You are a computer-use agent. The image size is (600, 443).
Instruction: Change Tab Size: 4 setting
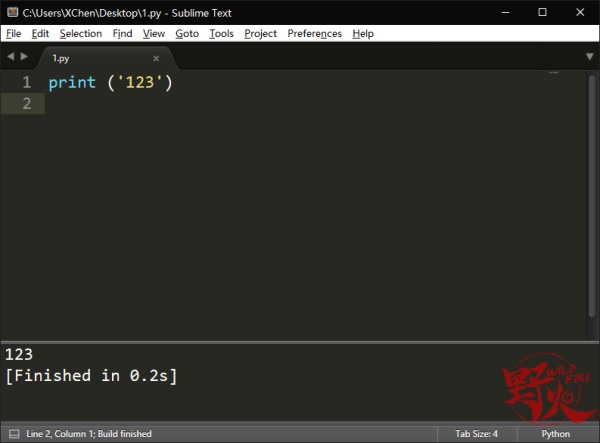point(476,434)
